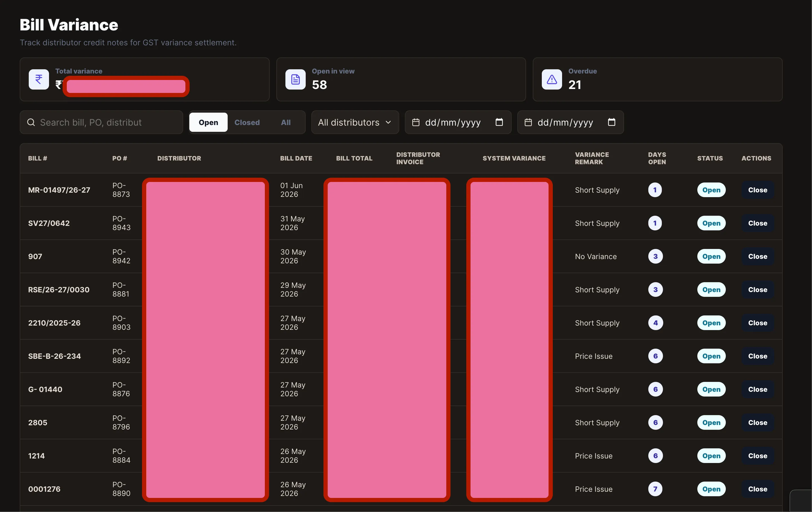The width and height of the screenshot is (812, 512).
Task: Close bill SV27/0642
Action: click(757, 223)
